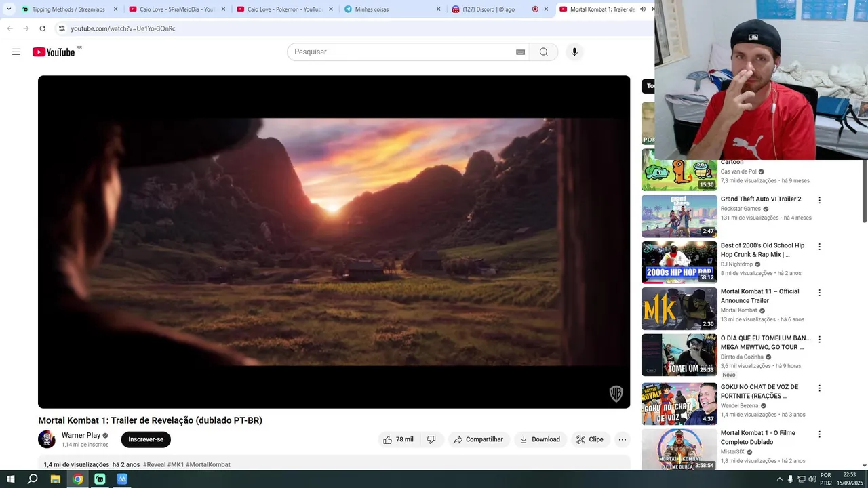Open Streamlabs app in taskbar
Screen dimensions: 868x488
(x=100, y=479)
